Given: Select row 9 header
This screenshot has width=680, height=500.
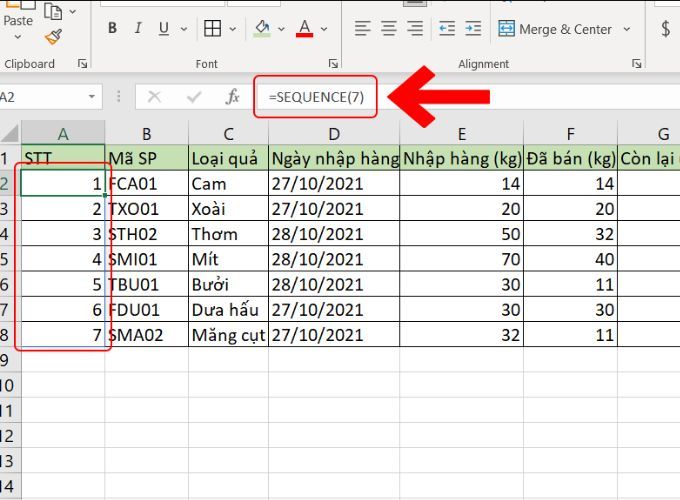Looking at the screenshot, I should point(10,360).
